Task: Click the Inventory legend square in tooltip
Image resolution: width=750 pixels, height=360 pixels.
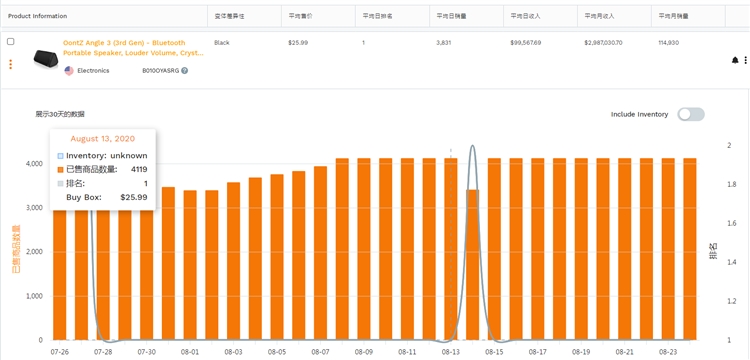Action: (60, 156)
